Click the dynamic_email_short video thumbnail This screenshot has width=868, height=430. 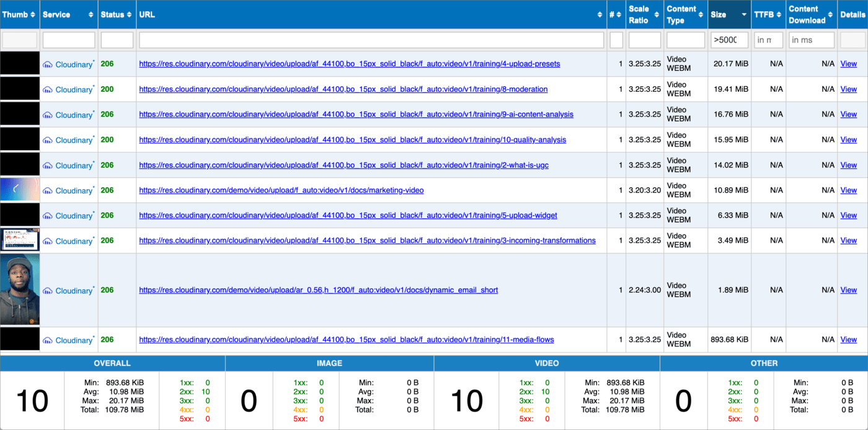click(x=19, y=290)
